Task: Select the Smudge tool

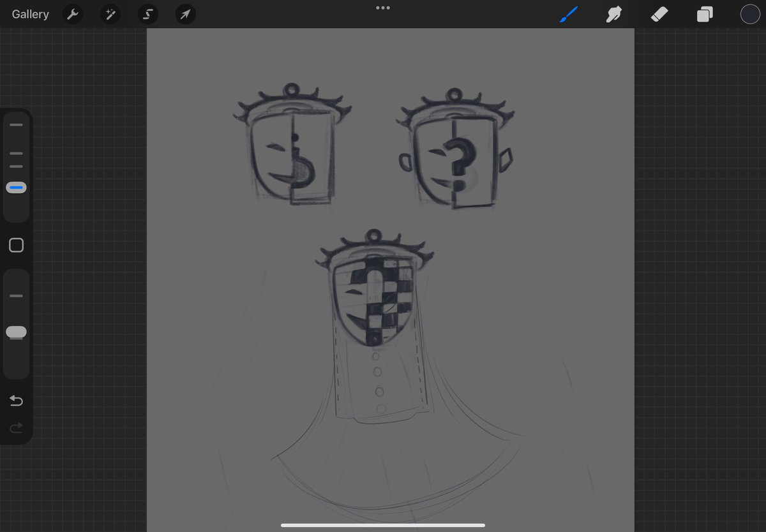Action: (613, 14)
